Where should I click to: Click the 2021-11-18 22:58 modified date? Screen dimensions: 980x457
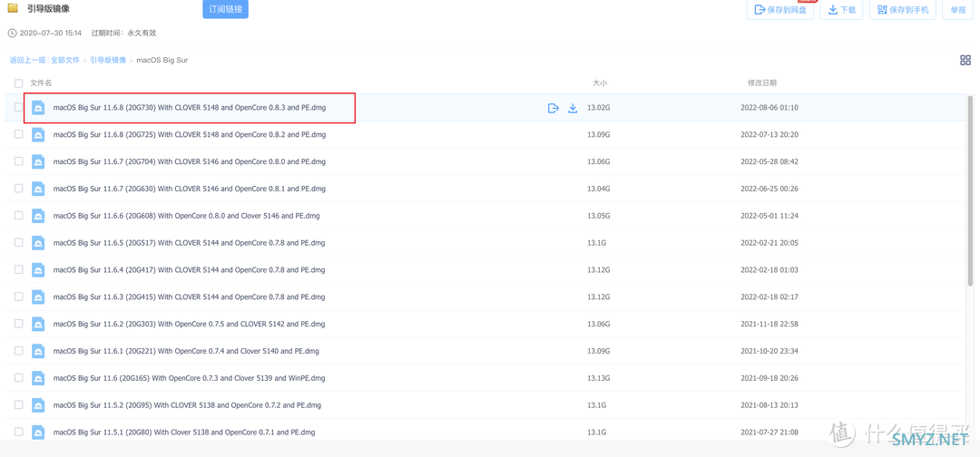pyautogui.click(x=769, y=324)
